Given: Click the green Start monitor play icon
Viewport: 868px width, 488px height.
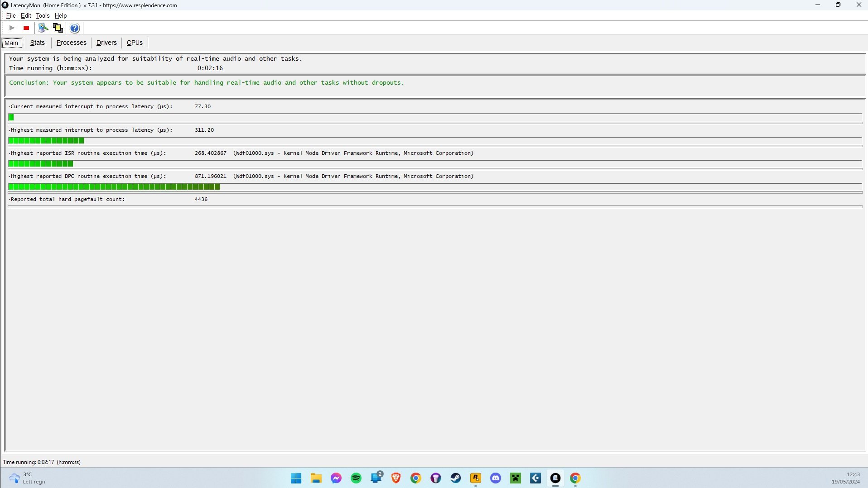Looking at the screenshot, I should (12, 28).
